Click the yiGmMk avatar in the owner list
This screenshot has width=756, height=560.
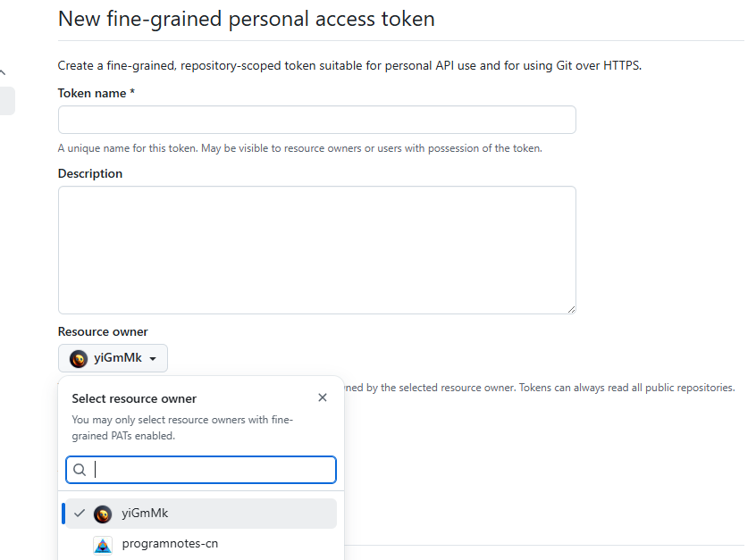pos(103,514)
